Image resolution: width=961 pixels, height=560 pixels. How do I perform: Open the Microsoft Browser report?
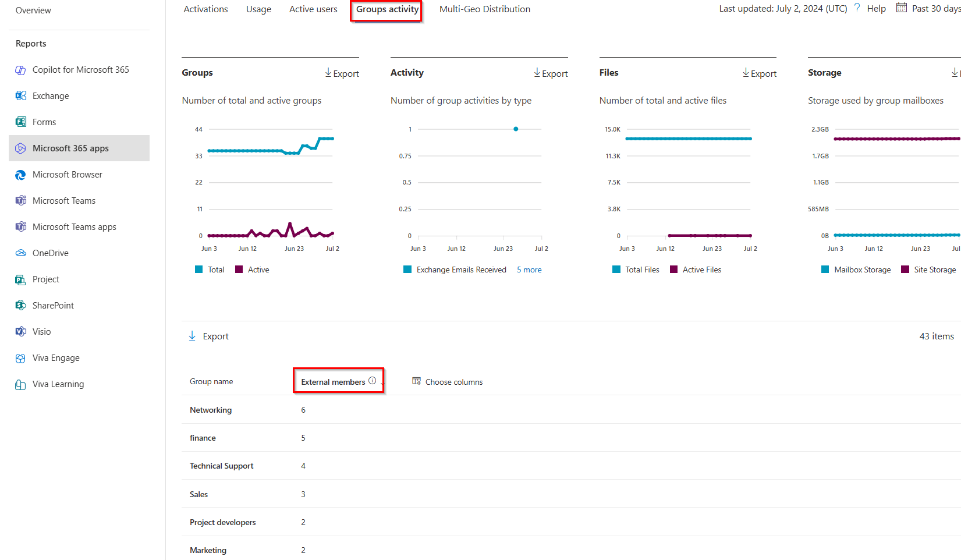pyautogui.click(x=68, y=174)
